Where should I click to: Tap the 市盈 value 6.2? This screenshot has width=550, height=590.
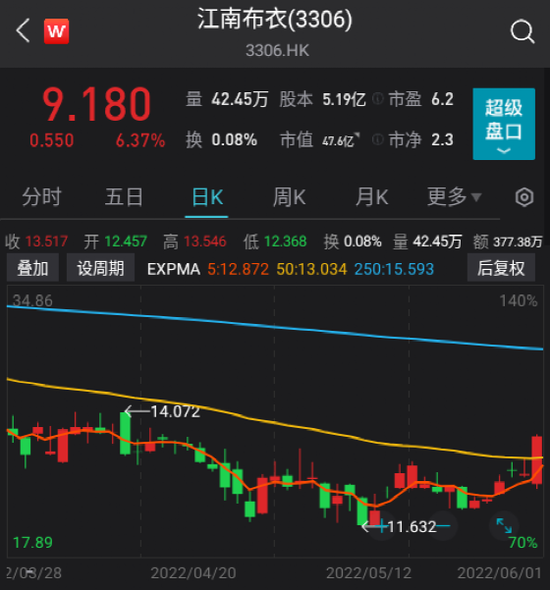(442, 99)
